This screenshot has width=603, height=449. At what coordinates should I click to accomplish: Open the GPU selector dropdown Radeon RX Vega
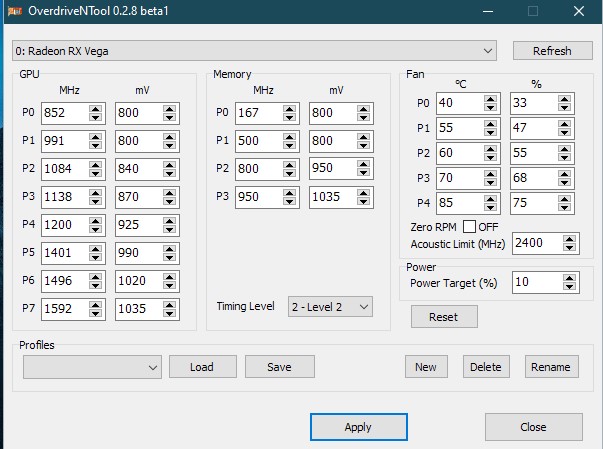pos(254,51)
